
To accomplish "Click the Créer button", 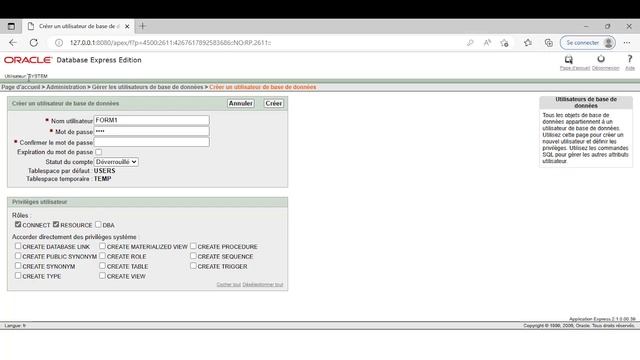I will click(273, 104).
